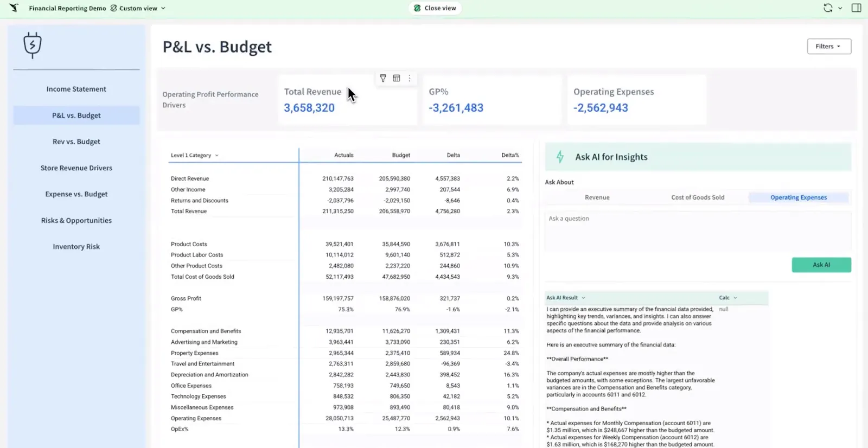Select Revenue under Ask About

pos(597,197)
